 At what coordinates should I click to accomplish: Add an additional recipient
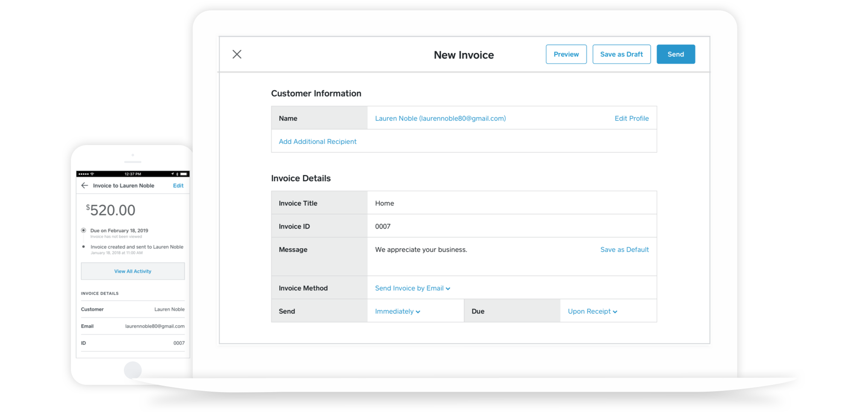317,141
